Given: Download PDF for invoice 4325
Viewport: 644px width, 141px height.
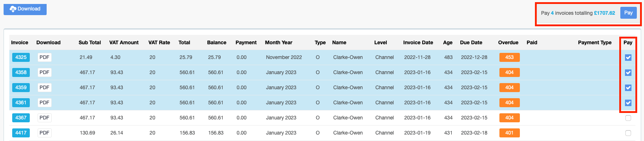Looking at the screenshot, I should [x=44, y=57].
